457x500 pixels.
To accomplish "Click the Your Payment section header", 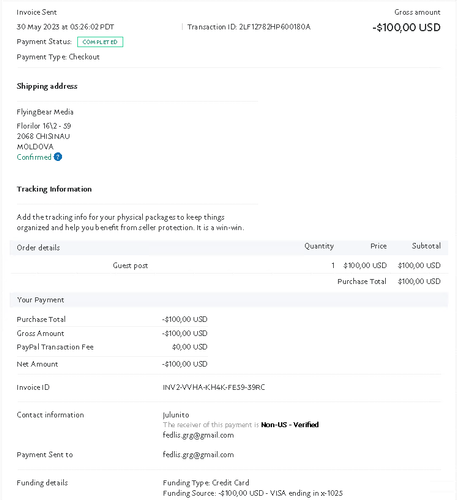I will (x=229, y=300).
